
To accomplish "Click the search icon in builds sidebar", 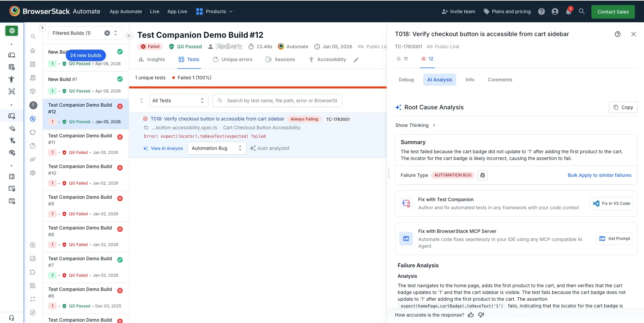I will 33,36.
